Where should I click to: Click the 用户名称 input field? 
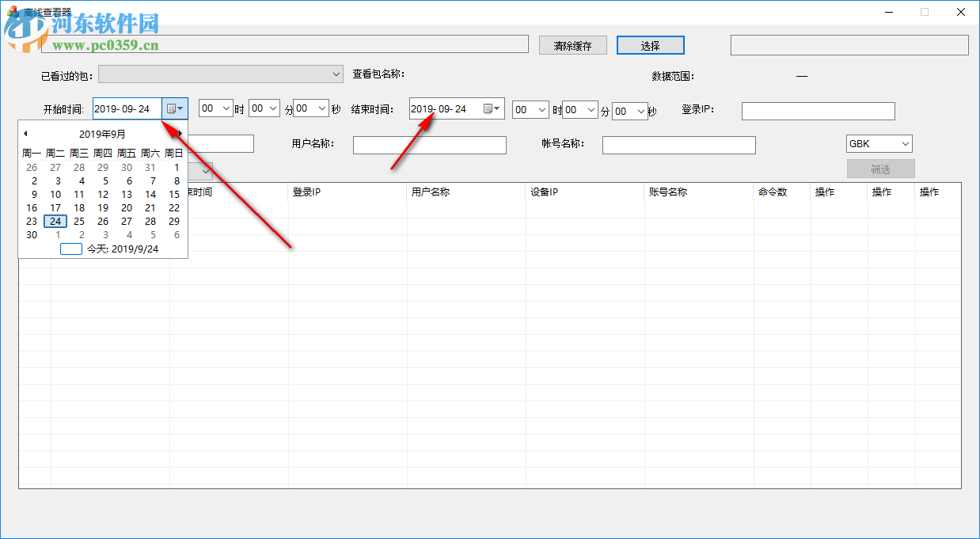[x=430, y=145]
